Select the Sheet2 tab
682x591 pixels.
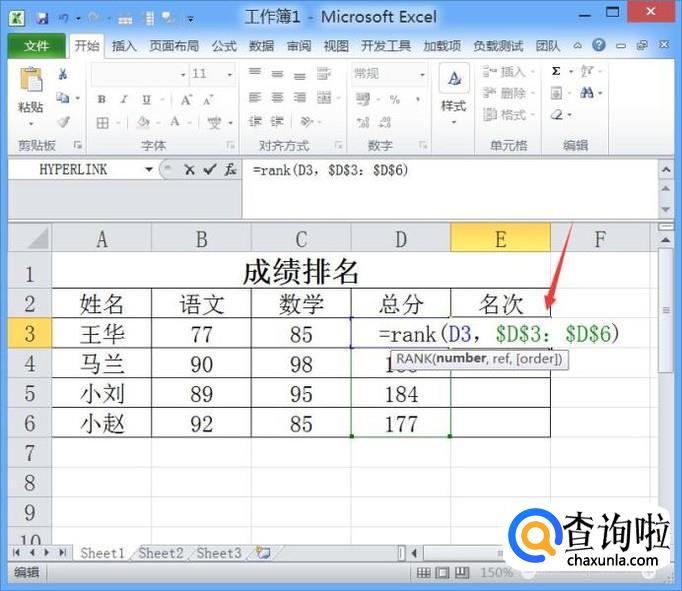pos(160,553)
